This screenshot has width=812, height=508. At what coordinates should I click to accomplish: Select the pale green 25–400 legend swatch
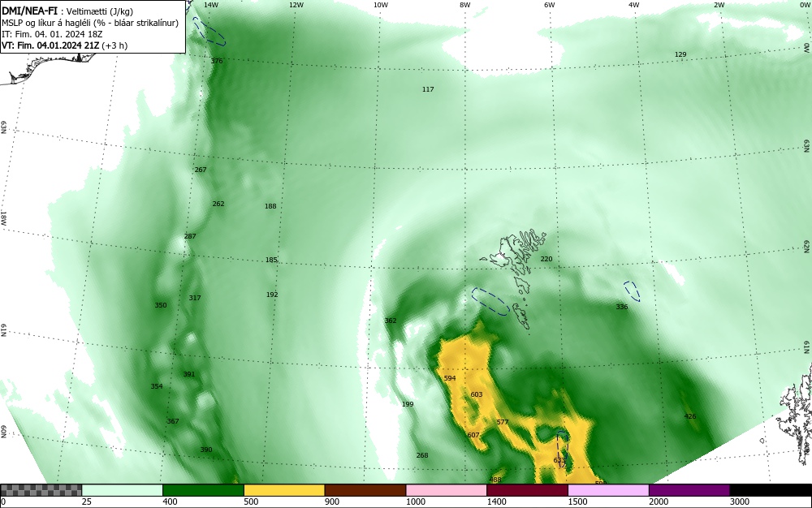123,490
